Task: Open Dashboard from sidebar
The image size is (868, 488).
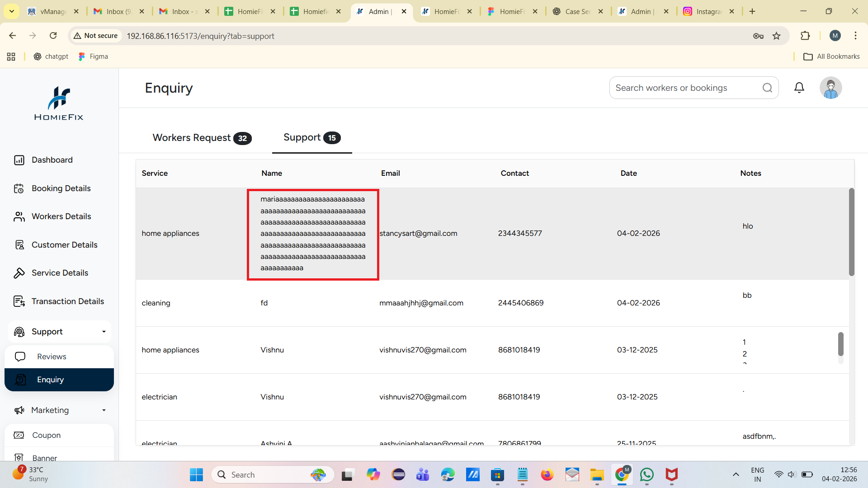Action: [x=52, y=160]
